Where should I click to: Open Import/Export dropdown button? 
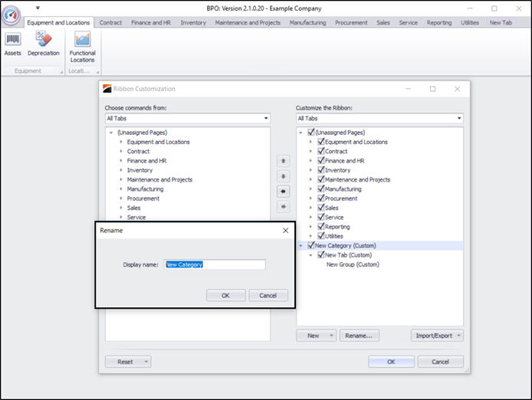point(437,336)
